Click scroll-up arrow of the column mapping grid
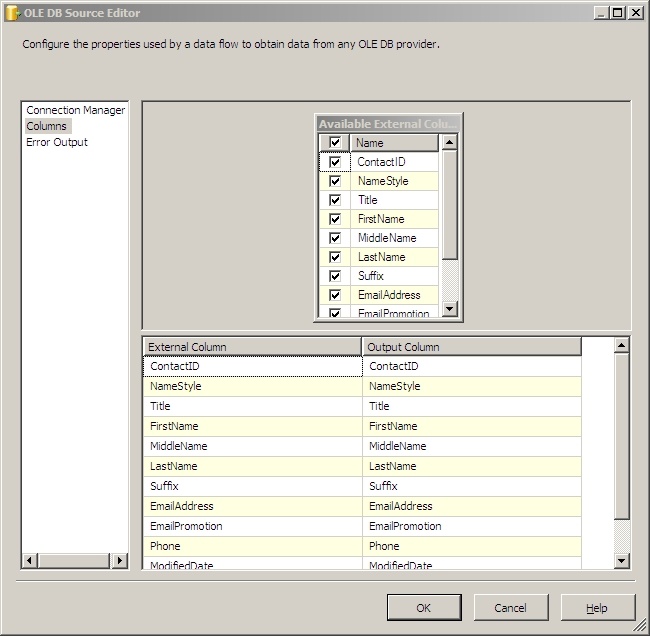Viewport: 650px width, 636px height. tap(621, 345)
